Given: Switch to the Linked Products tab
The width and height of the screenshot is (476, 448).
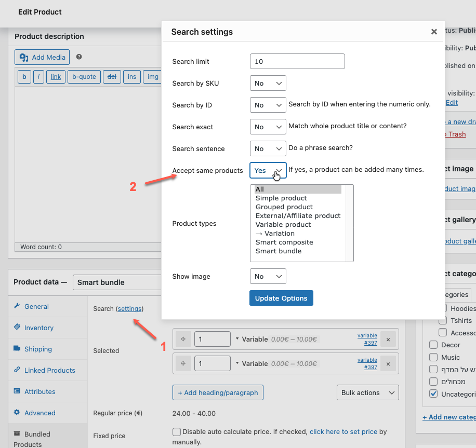Looking at the screenshot, I should 49,370.
